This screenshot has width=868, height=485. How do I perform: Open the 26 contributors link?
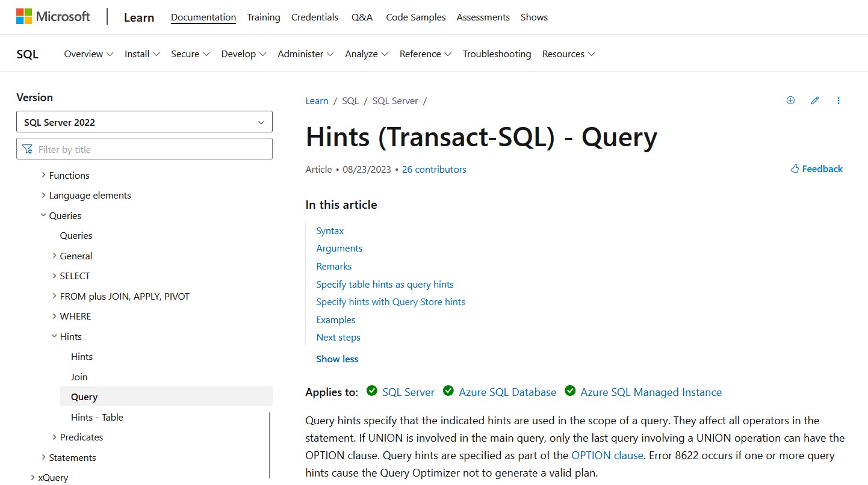click(433, 170)
